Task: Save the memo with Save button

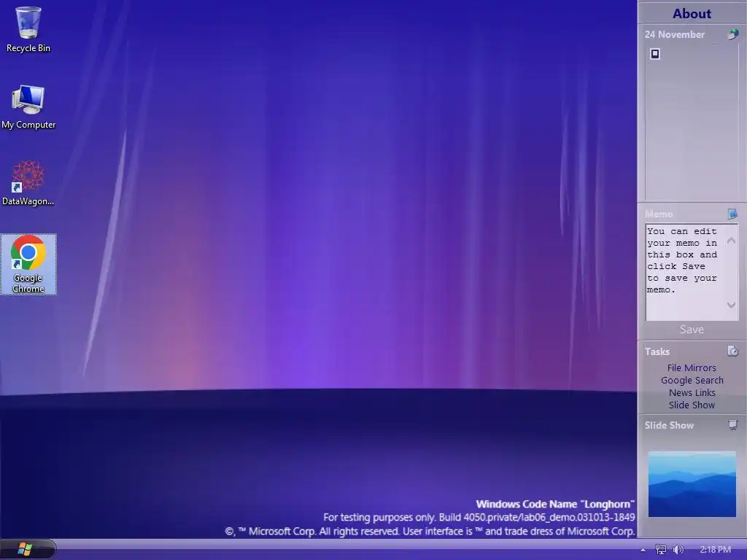Action: (692, 329)
